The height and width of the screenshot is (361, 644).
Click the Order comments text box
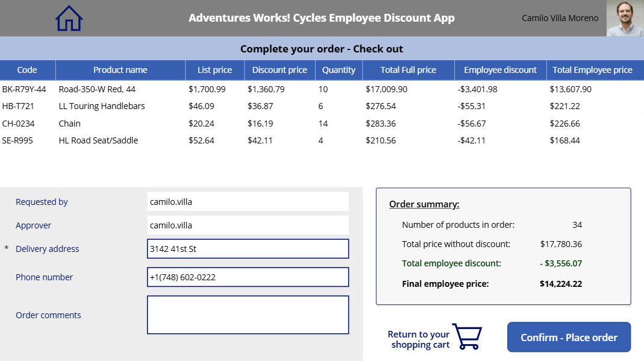coord(248,315)
